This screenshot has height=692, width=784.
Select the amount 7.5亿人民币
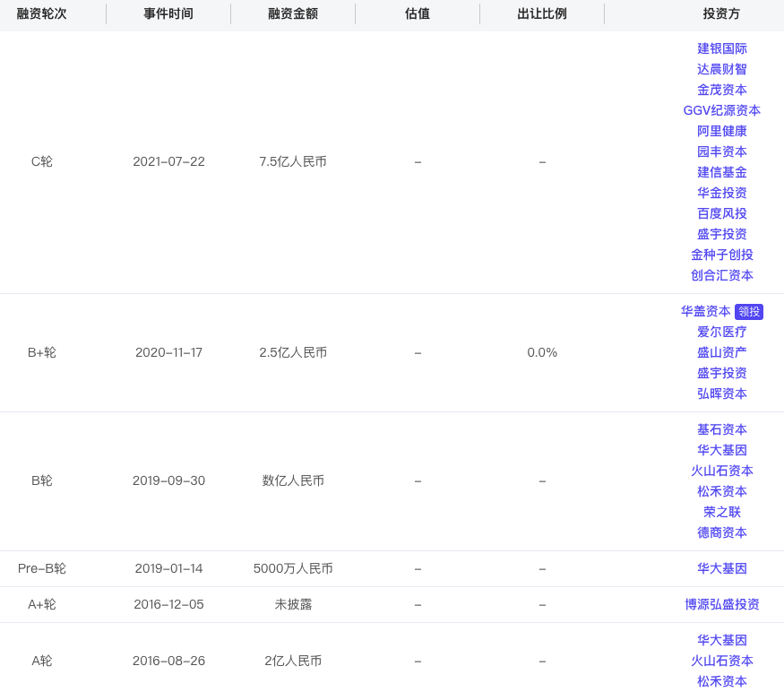coord(293,161)
